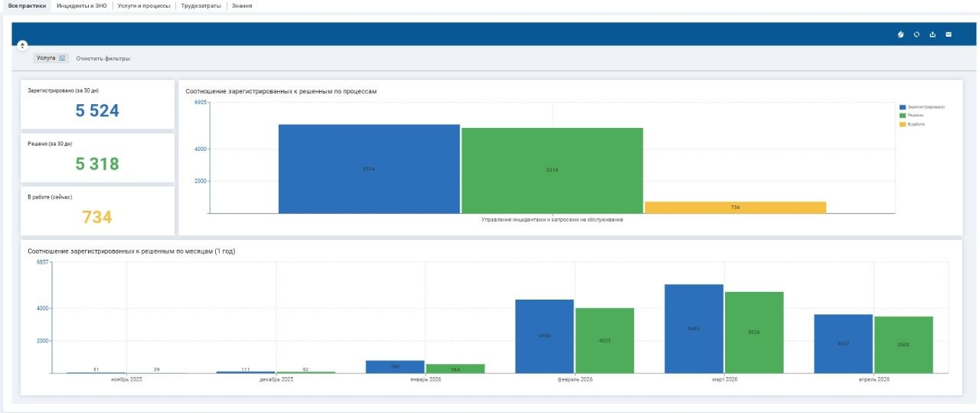Click the envelope mail icon
Image resolution: width=980 pixels, height=413 pixels.
click(x=949, y=34)
